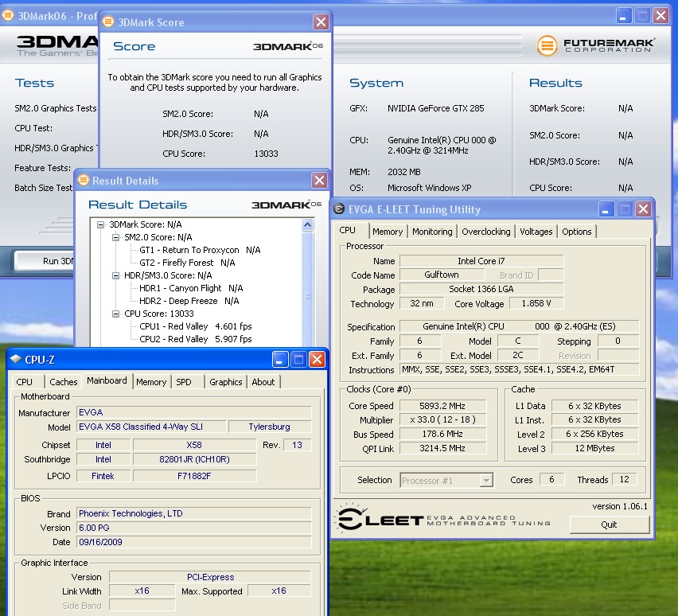Select HDR2 - Deep Freeze row

click(x=189, y=301)
